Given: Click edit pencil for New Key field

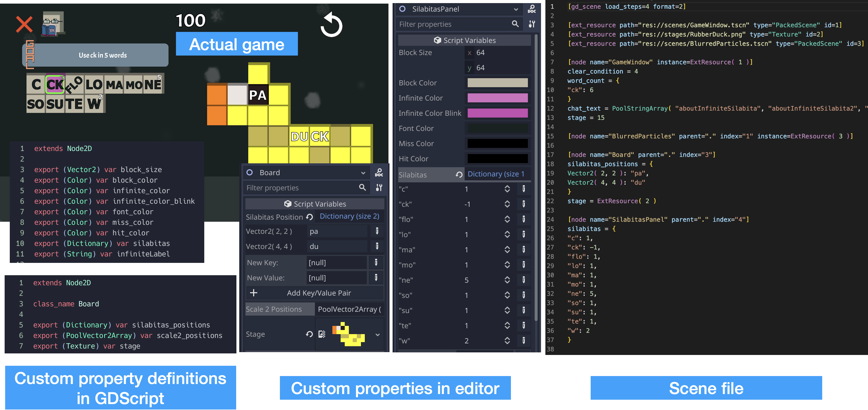Looking at the screenshot, I should click(376, 262).
